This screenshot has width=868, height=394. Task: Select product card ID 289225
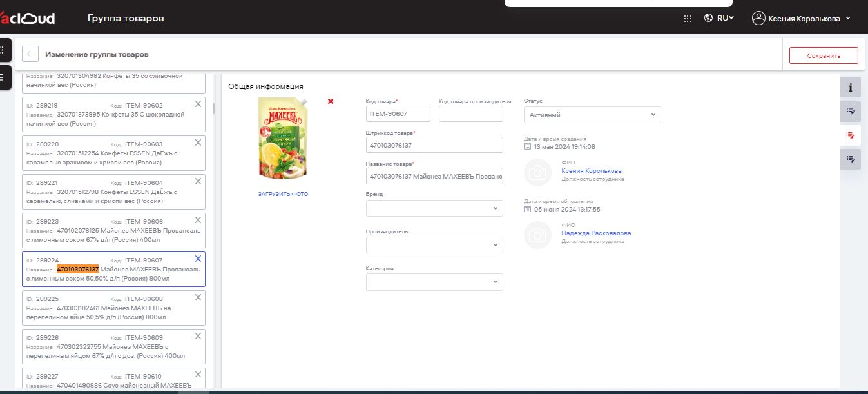point(113,308)
